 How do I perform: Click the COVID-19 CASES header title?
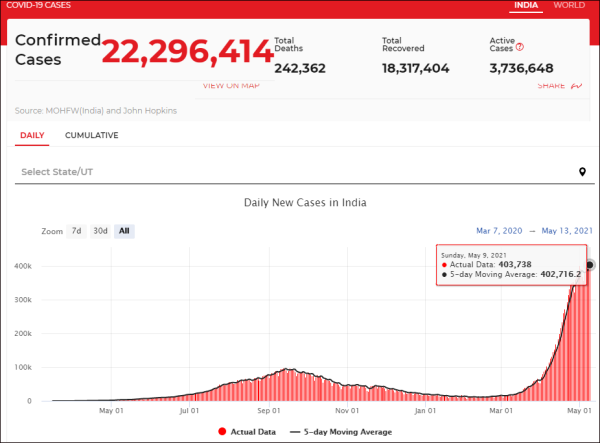(38, 5)
